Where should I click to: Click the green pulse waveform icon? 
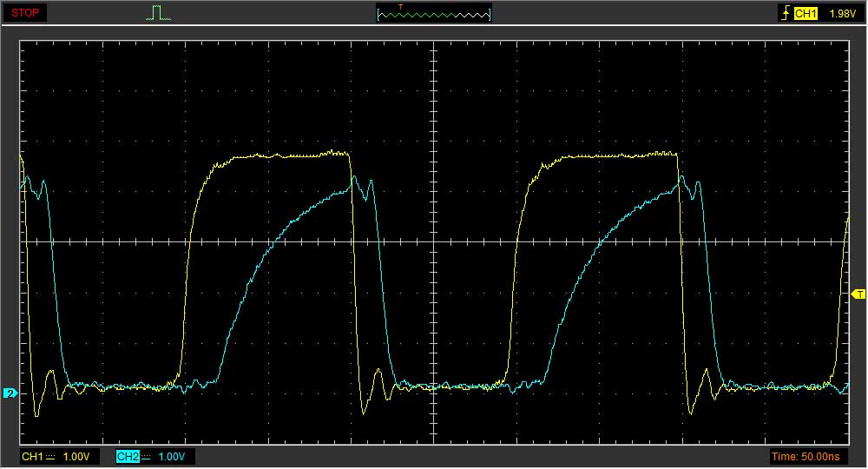point(157,13)
